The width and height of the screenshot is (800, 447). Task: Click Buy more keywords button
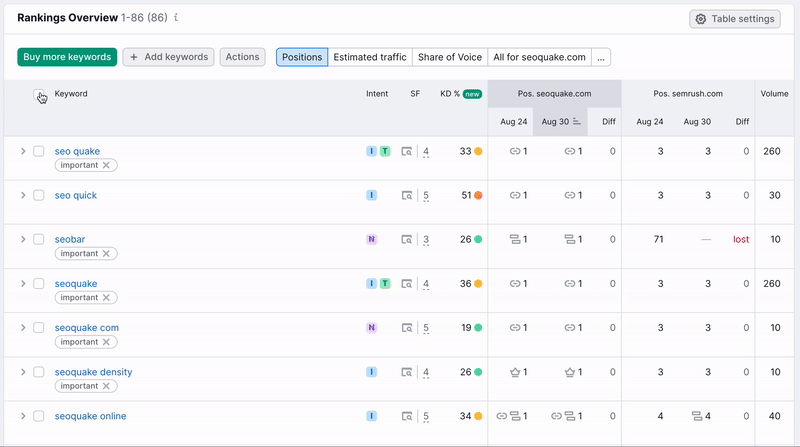67,57
